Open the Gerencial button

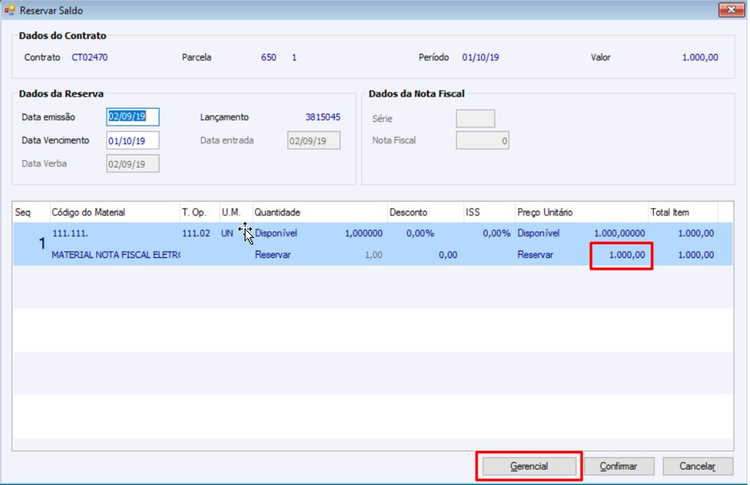click(529, 466)
